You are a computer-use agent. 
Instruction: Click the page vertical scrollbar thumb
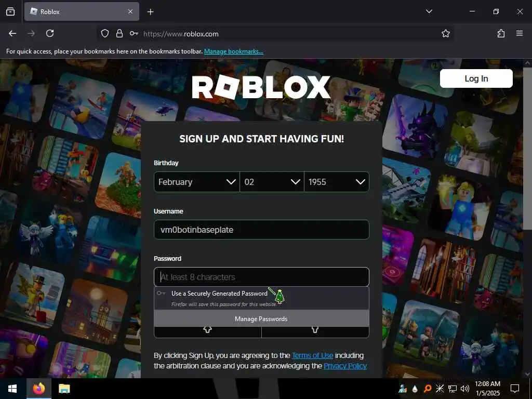[527, 149]
